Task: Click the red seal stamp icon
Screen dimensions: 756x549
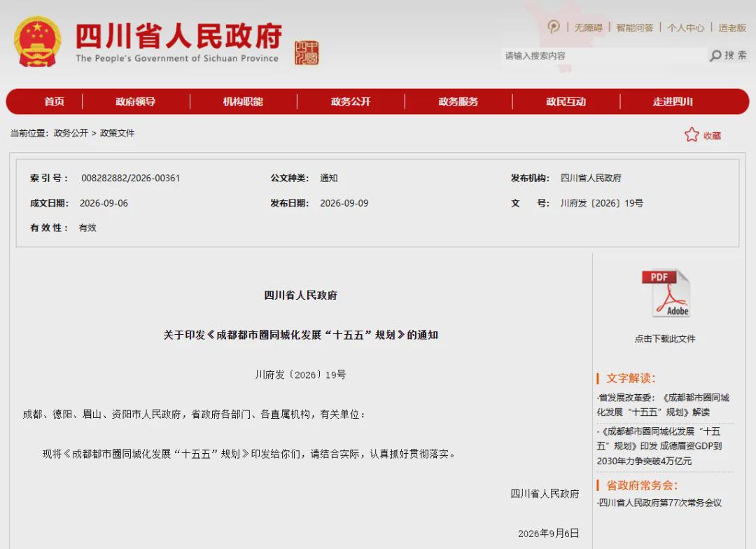Action: tap(307, 53)
